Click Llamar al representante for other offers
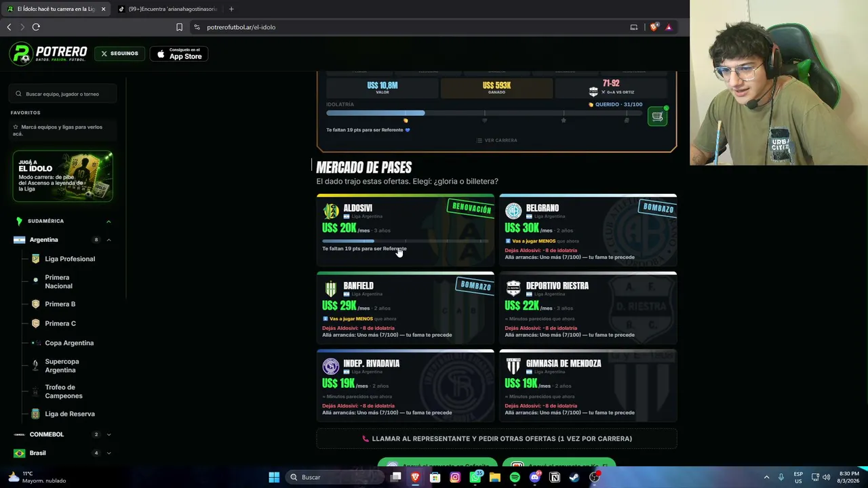This screenshot has width=868, height=488. coord(496,439)
